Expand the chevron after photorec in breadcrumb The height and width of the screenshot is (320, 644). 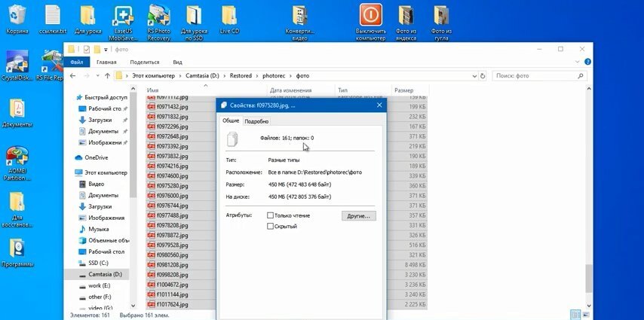click(292, 76)
